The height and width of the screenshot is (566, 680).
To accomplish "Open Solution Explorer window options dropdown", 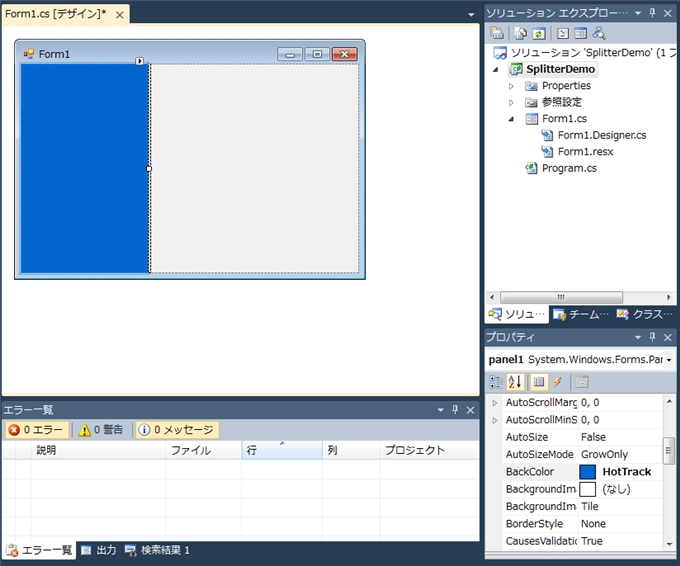I will pos(638,13).
